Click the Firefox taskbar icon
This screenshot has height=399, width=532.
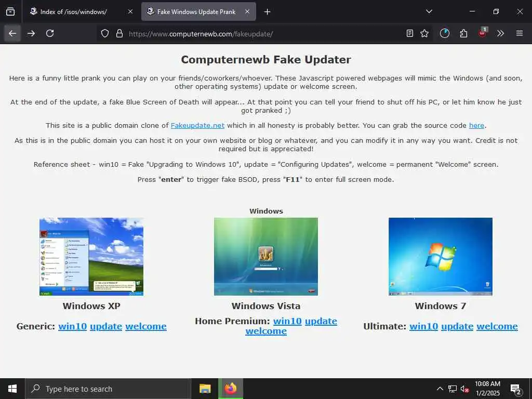pos(230,389)
